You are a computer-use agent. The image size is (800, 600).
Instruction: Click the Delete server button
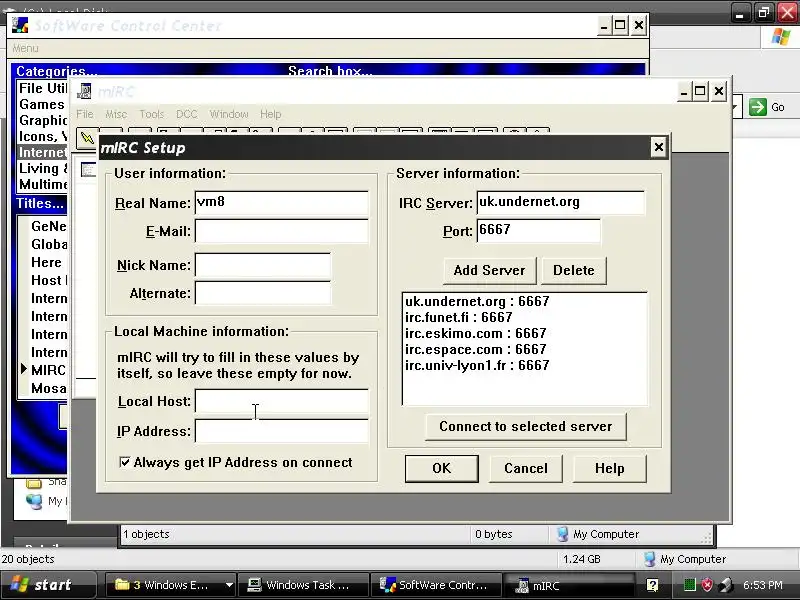[573, 270]
